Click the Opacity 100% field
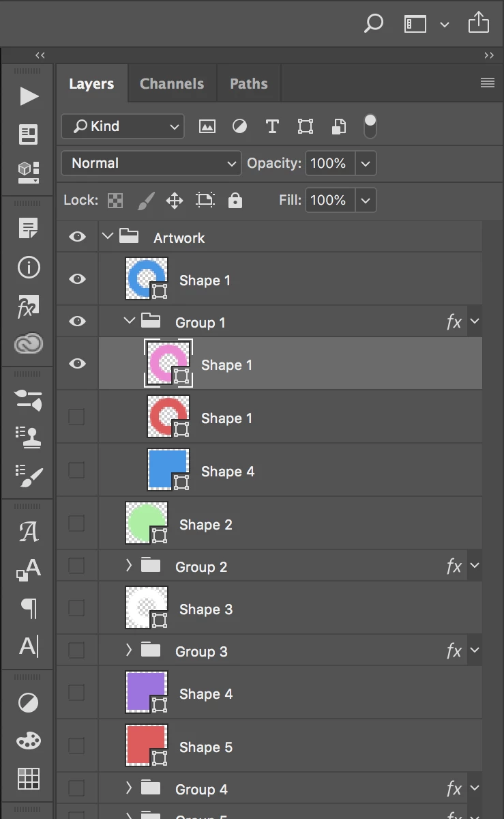504x819 pixels. coord(330,164)
